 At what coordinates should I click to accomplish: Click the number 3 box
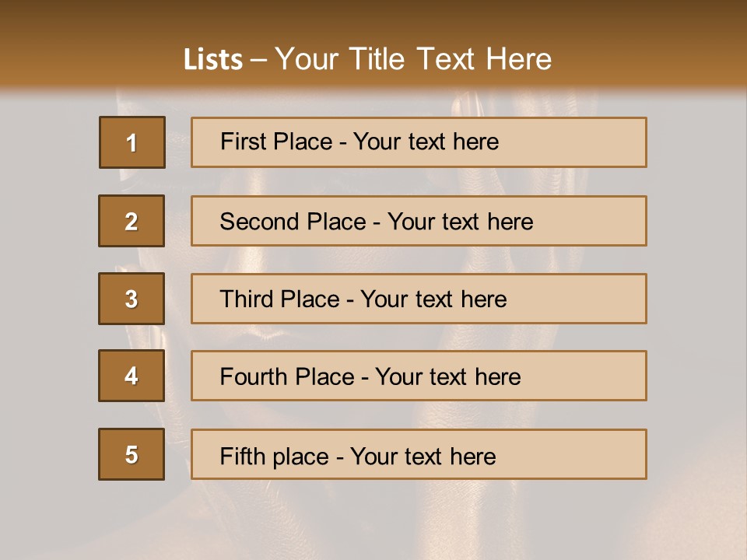coord(132,299)
